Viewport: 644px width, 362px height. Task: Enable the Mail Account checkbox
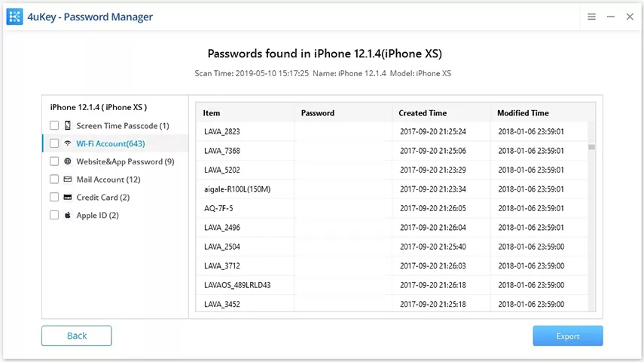click(54, 179)
